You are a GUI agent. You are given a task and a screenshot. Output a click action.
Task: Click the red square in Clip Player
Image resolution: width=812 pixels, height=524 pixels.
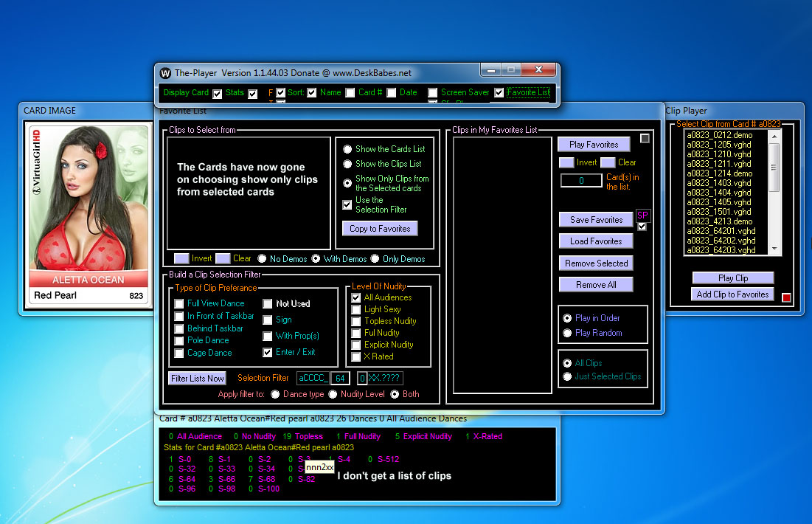click(786, 297)
